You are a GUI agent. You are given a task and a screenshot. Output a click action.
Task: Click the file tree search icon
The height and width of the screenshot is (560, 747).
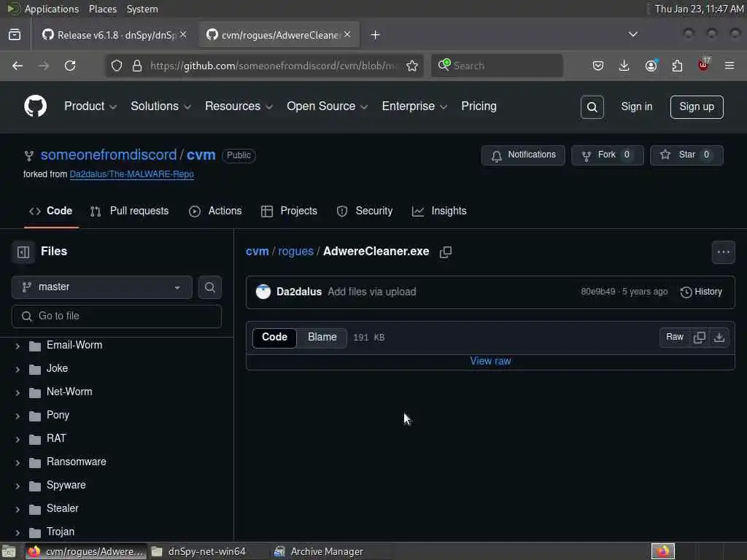pyautogui.click(x=209, y=287)
